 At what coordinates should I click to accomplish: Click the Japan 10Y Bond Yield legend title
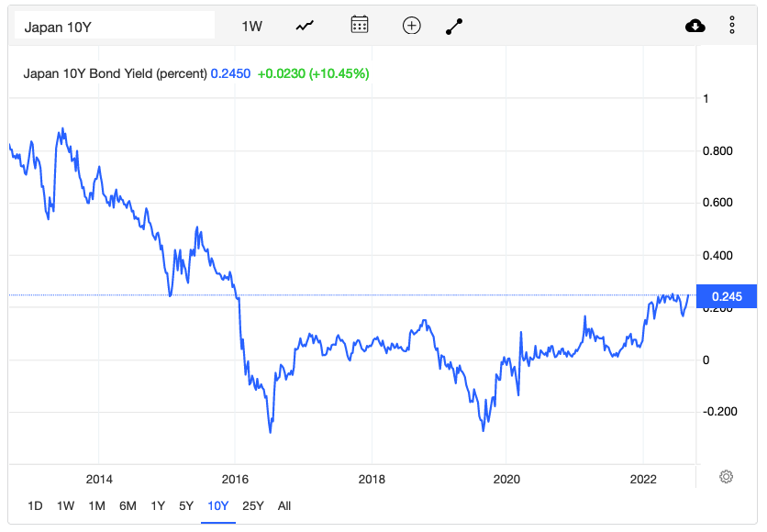115,73
